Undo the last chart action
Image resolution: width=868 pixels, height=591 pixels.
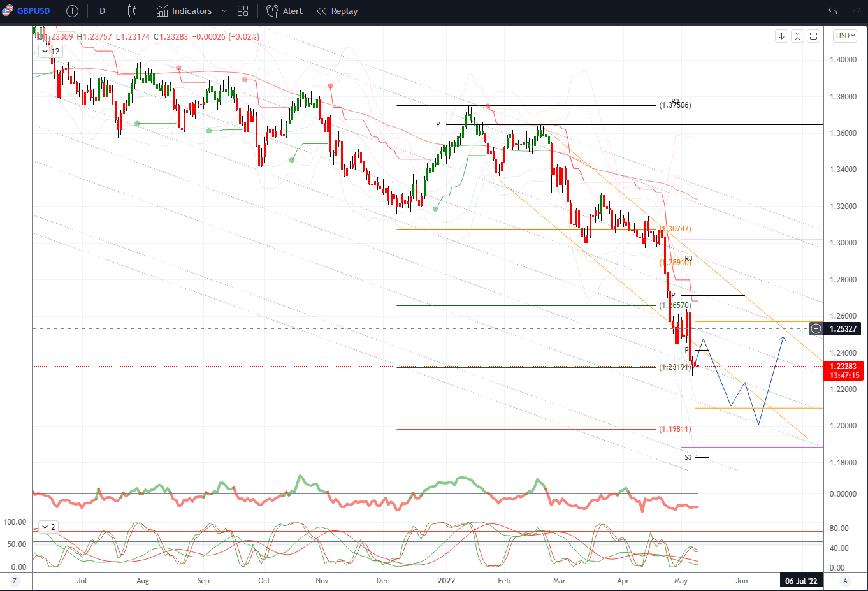pyautogui.click(x=832, y=11)
